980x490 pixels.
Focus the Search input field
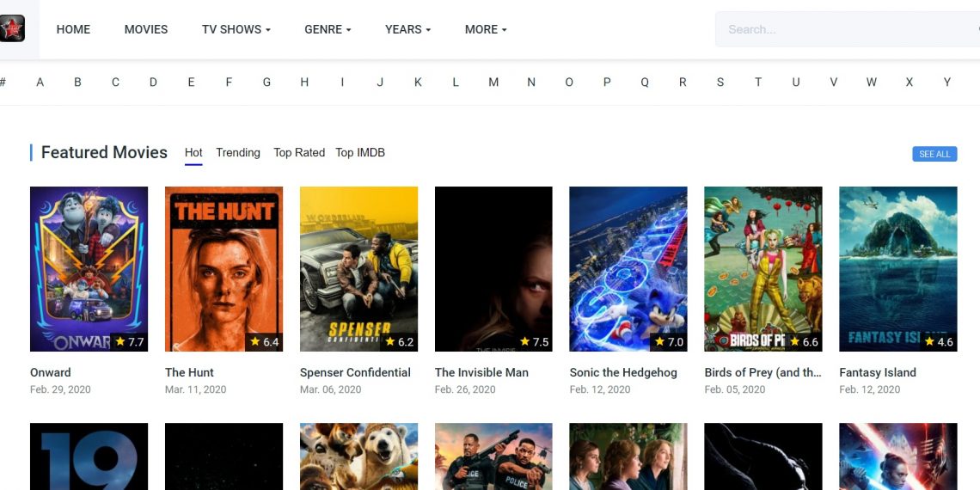848,29
